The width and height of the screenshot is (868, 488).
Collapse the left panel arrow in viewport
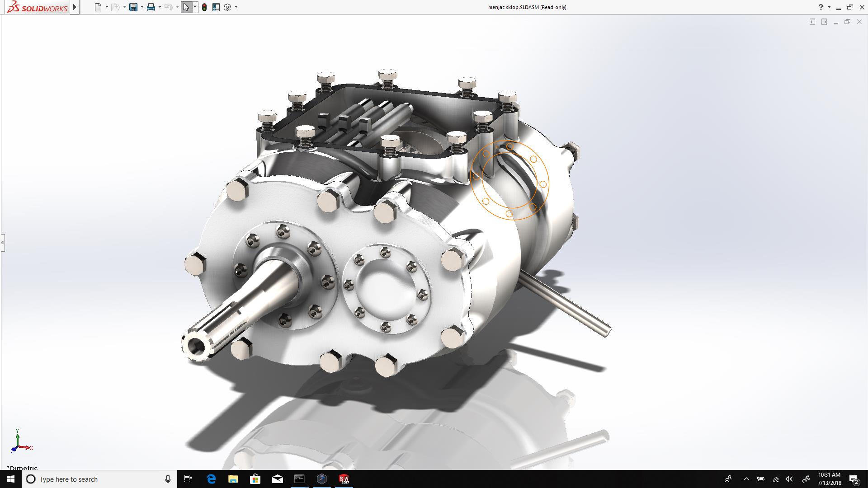click(812, 22)
